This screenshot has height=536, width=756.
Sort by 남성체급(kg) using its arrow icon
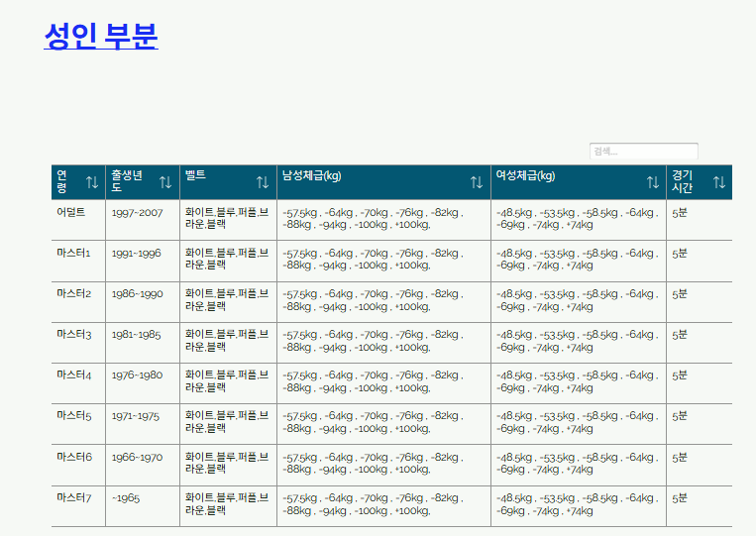coord(477,182)
